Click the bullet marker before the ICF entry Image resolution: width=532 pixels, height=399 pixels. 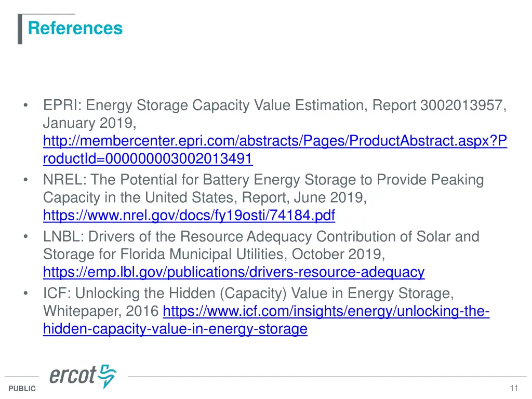[x=25, y=294]
